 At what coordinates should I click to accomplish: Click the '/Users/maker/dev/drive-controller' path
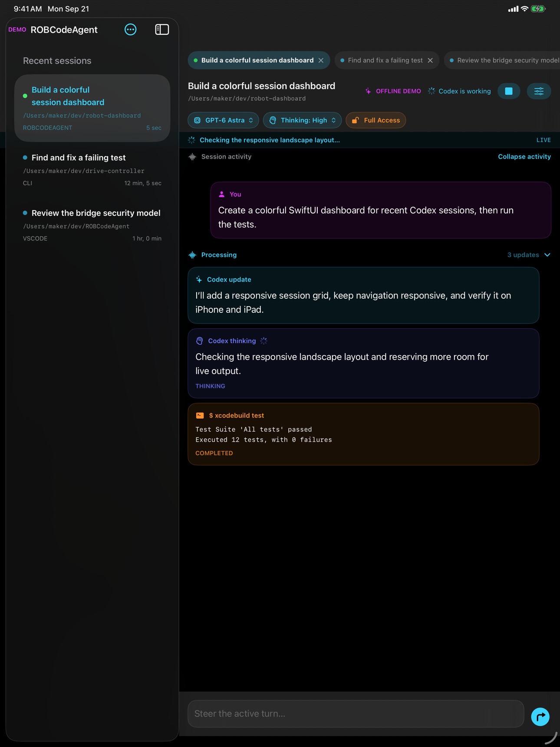tap(84, 171)
